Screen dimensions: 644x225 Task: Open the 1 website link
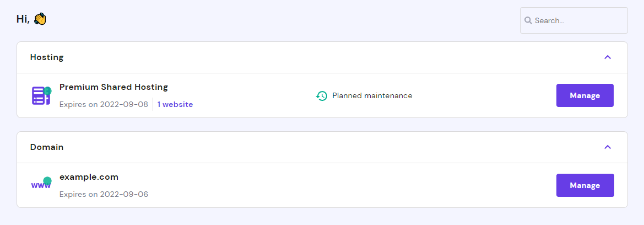[175, 104]
